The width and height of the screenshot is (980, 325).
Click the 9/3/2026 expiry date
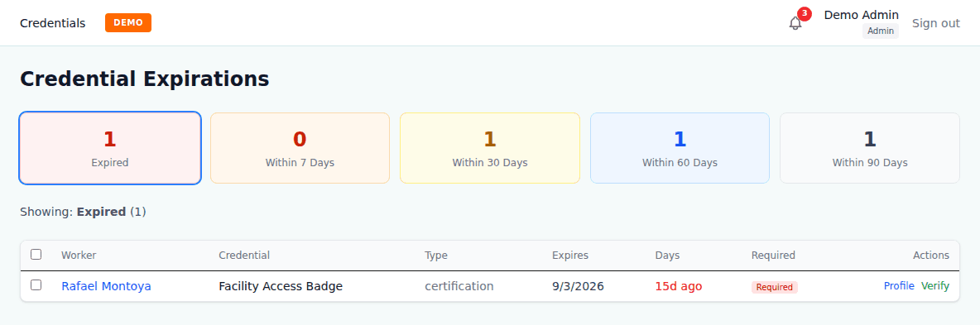pos(578,286)
